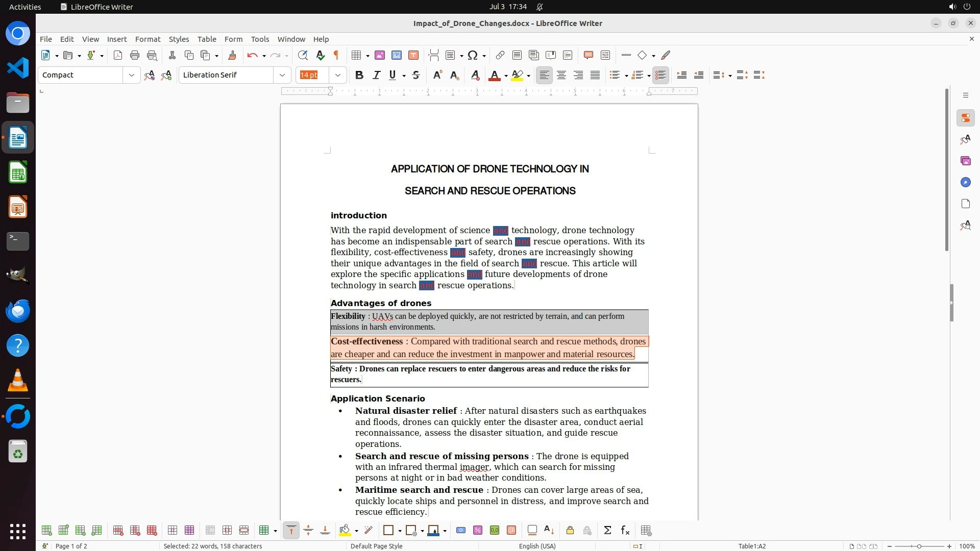Click the Export as PDF icon
980x551 pixels.
(118, 55)
